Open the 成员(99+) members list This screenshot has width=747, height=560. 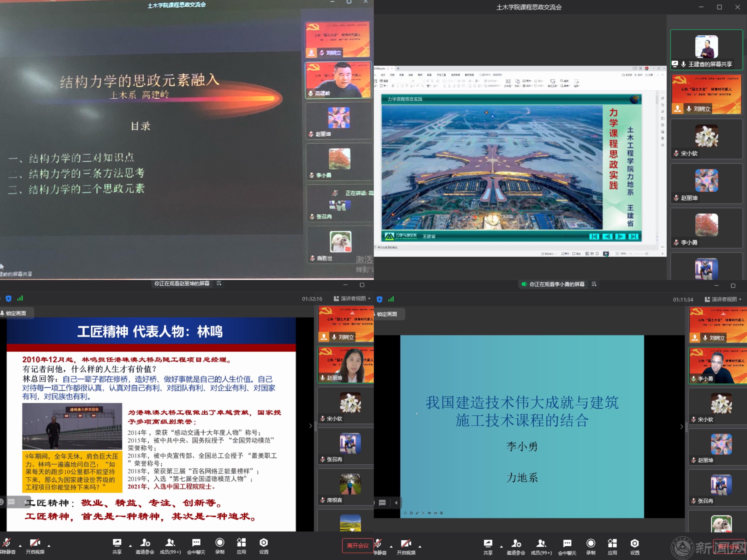click(x=170, y=545)
